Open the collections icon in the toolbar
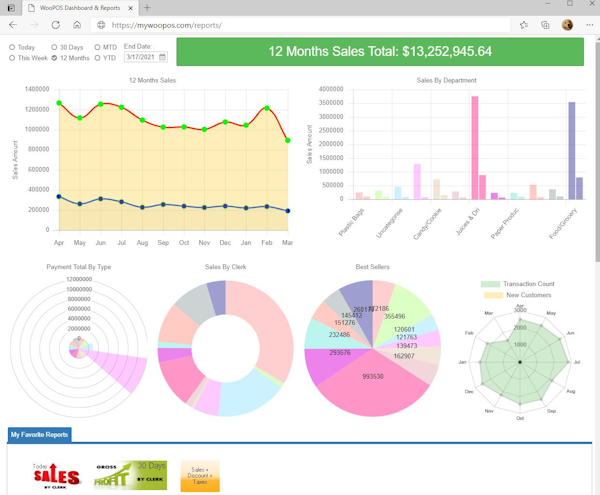 point(545,25)
